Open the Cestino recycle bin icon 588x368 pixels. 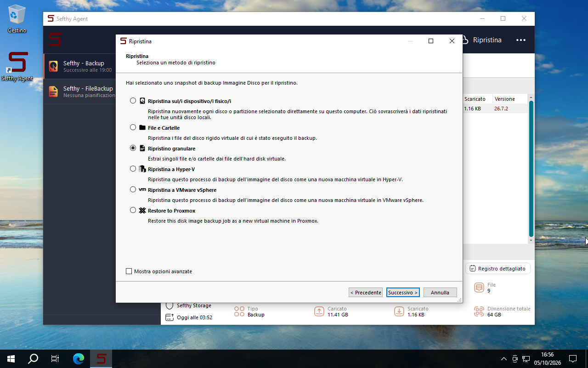click(x=17, y=19)
